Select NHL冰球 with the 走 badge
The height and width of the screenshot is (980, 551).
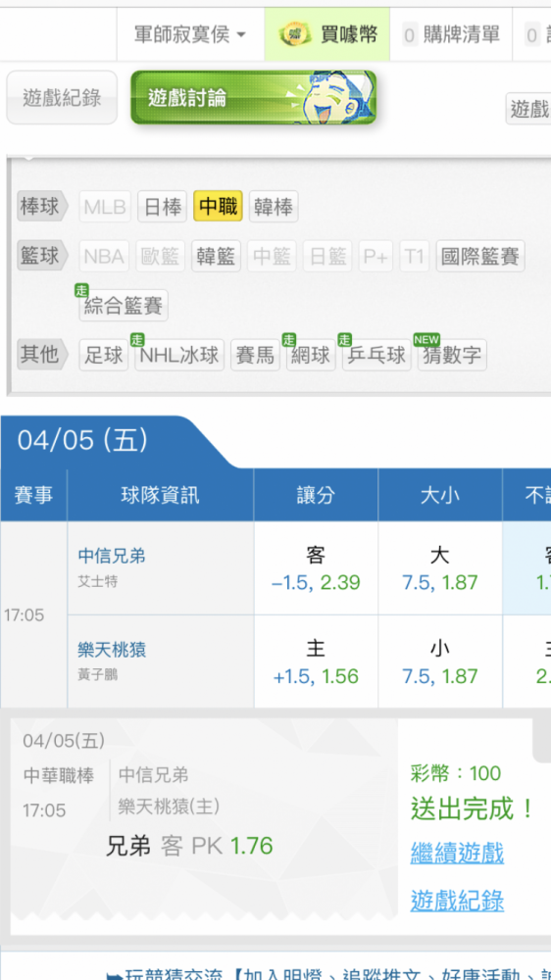click(x=179, y=355)
